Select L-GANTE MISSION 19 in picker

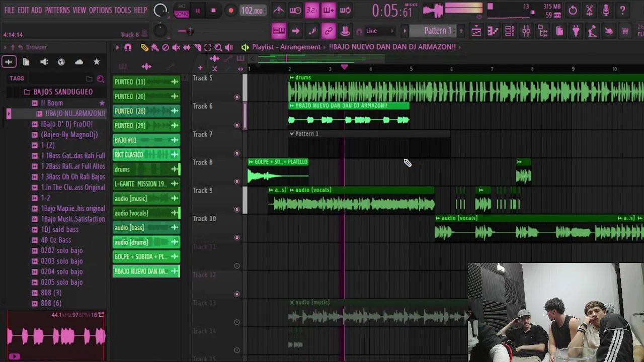tap(146, 184)
